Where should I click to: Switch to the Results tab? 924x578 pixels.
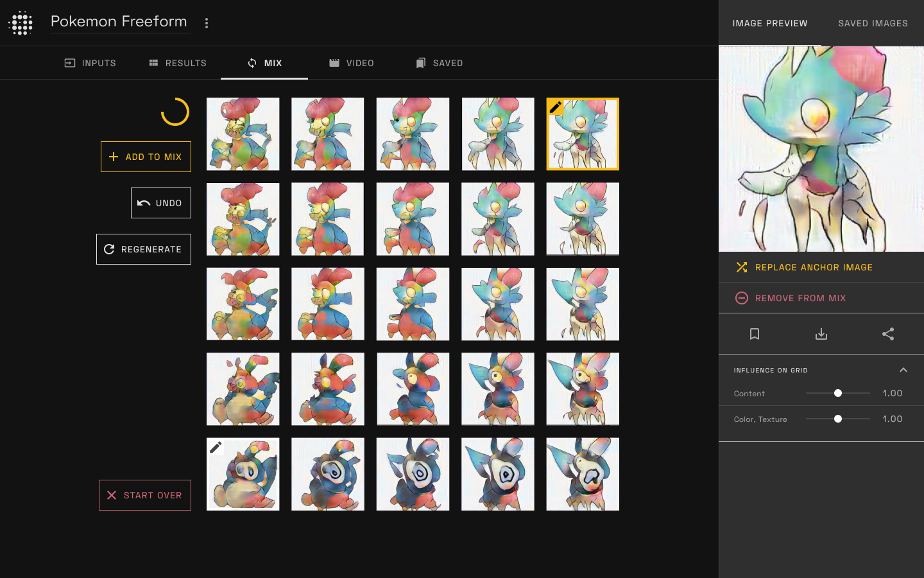coord(178,63)
